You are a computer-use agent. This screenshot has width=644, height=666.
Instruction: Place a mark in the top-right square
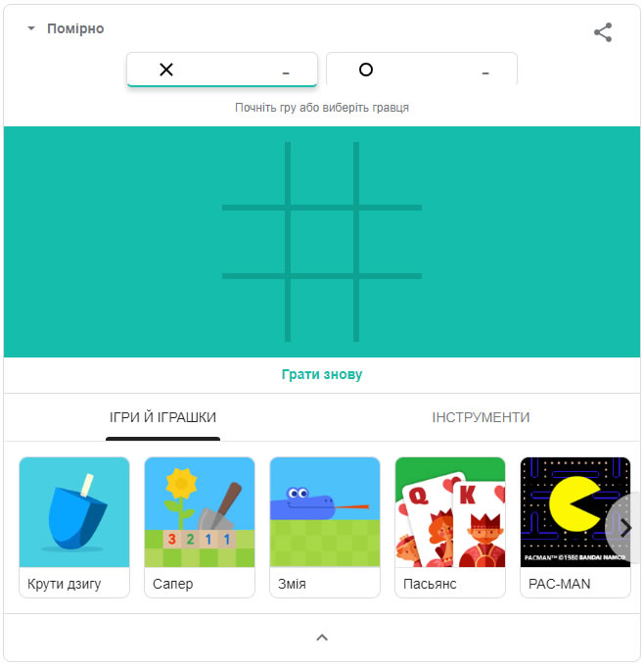point(391,173)
